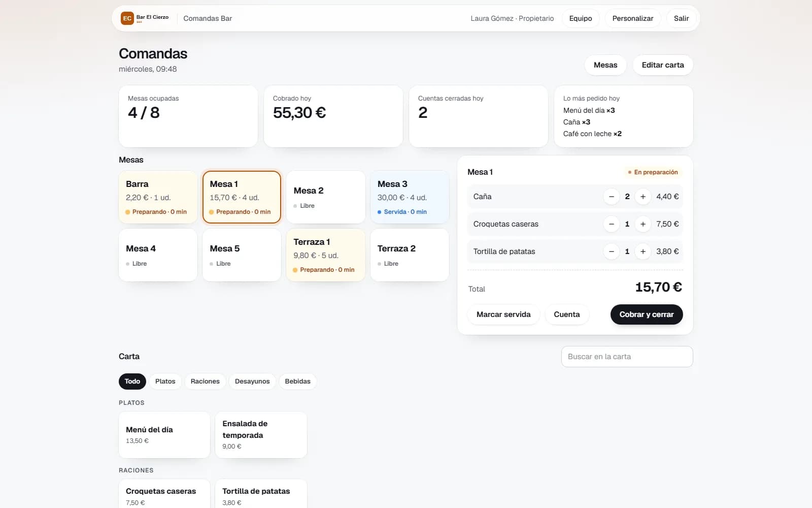Select the free Mesa 5 card
Screen dimensions: 812x508
[x=242, y=255]
